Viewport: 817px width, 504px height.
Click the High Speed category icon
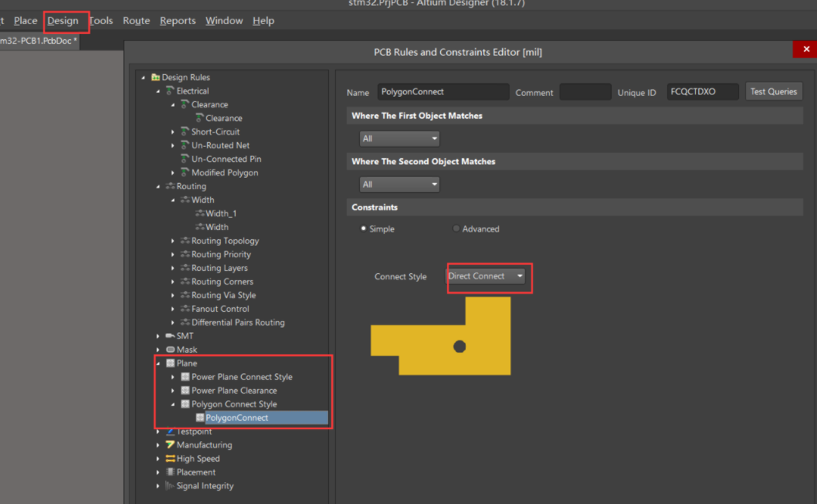click(x=170, y=458)
